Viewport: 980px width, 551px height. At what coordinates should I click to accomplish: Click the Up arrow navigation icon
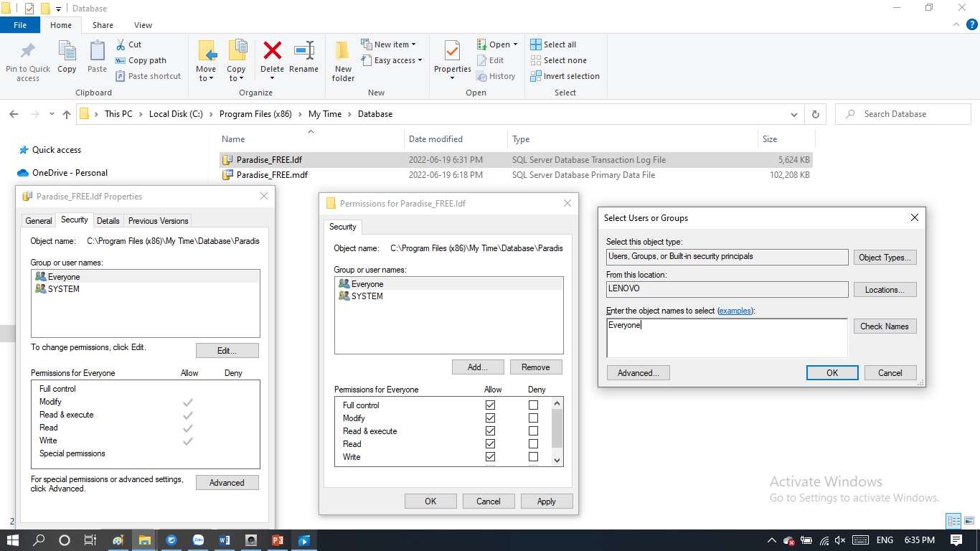pyautogui.click(x=67, y=114)
